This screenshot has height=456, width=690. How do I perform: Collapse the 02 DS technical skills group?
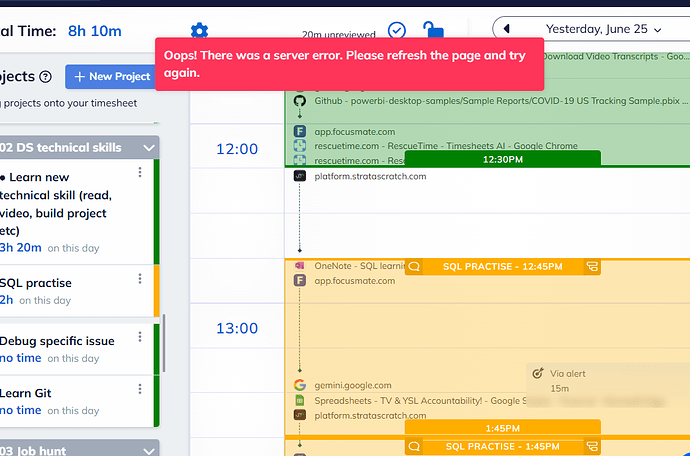[149, 147]
